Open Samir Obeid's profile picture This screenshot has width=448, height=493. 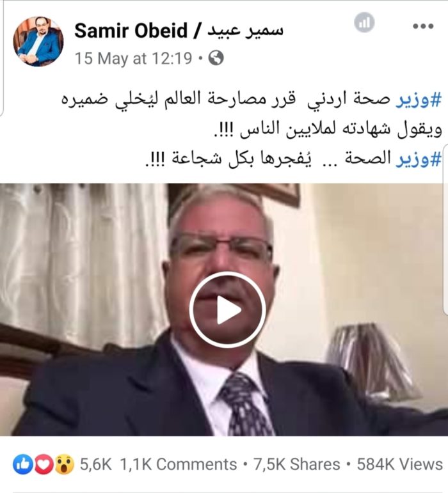coord(38,41)
